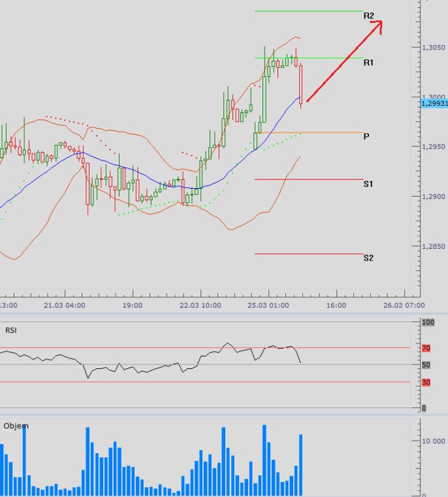
Task: Click the 10 000 volume axis value
Action: [434, 441]
